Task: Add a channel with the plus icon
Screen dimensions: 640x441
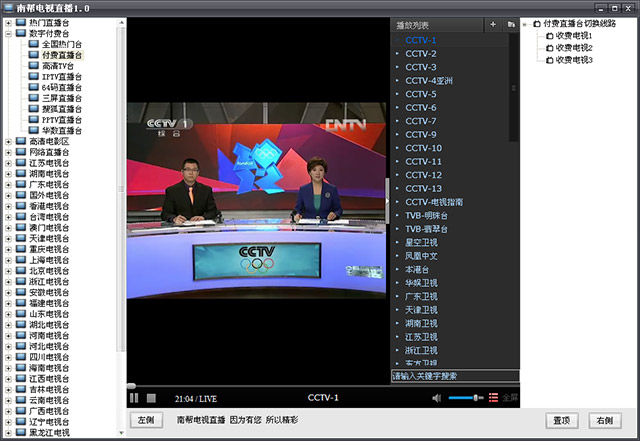Action: (x=493, y=24)
